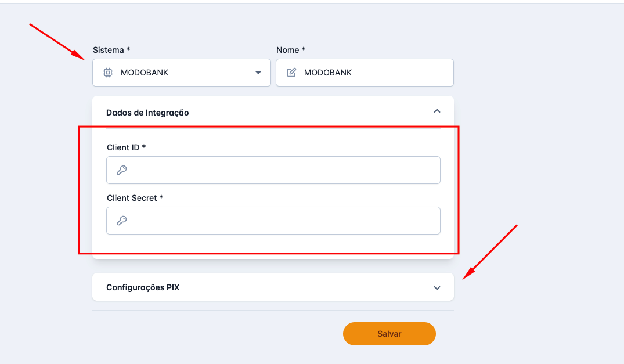
Task: Click the chip icon in Sistema field
Action: (107, 73)
